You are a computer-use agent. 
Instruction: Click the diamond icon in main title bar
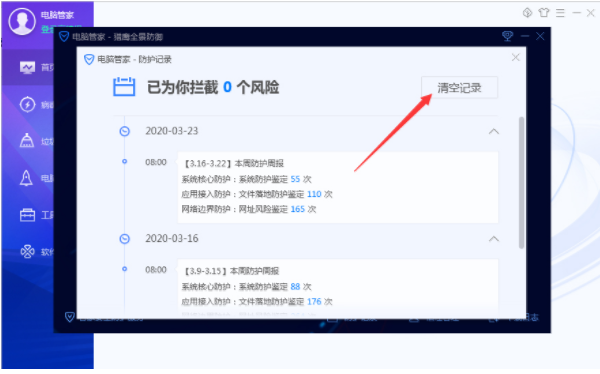[527, 13]
